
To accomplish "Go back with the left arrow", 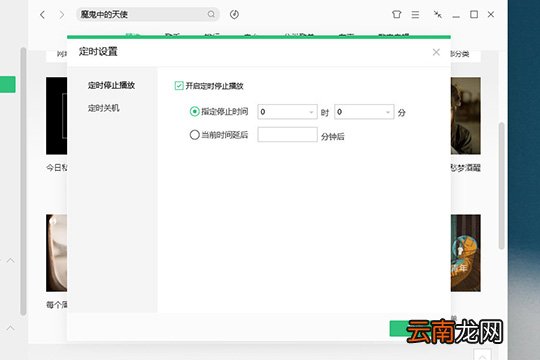I will point(42,15).
